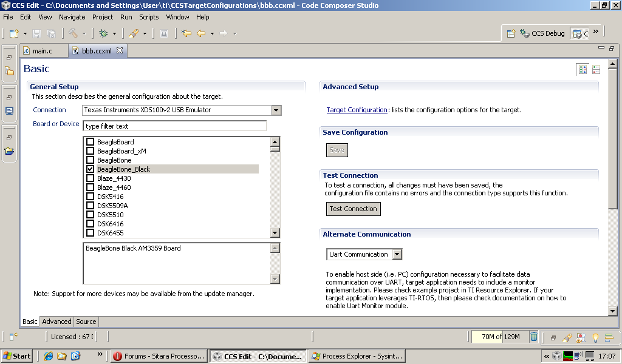The image size is (622, 364).
Task: Click the stacked bars status bar icon
Action: click(609, 337)
